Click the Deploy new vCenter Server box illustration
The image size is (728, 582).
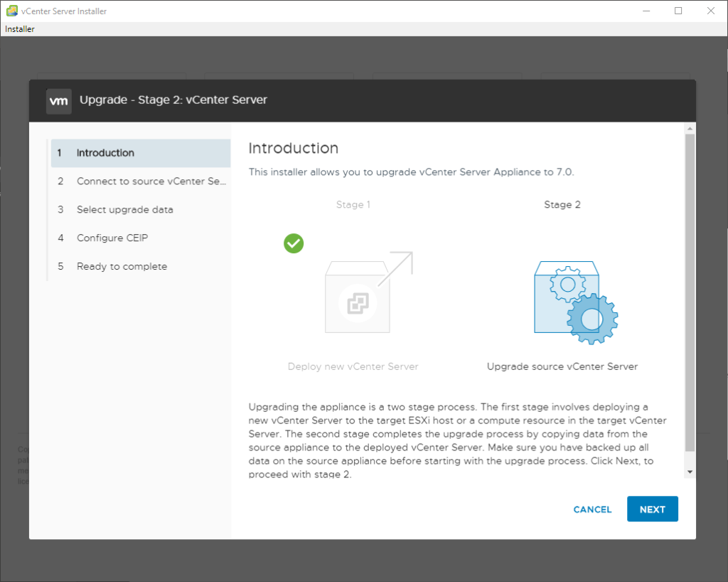(x=369, y=292)
